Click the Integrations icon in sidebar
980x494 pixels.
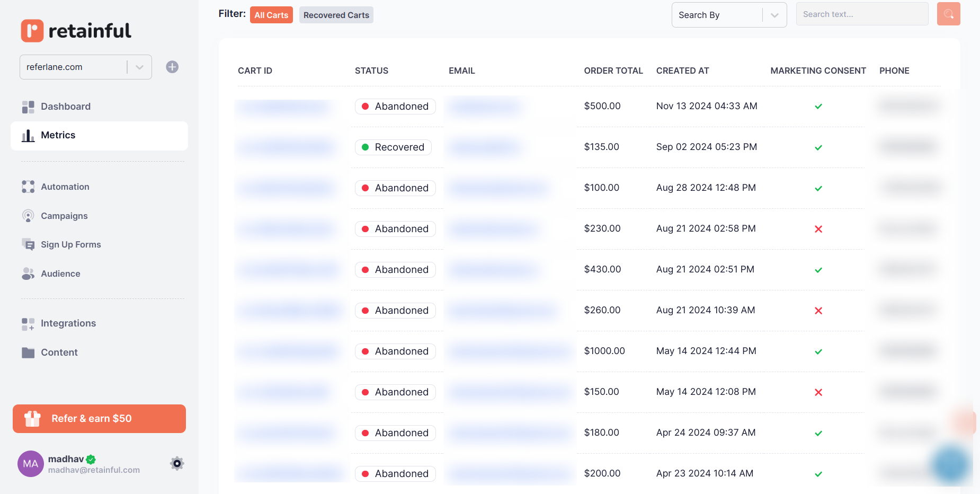click(28, 324)
